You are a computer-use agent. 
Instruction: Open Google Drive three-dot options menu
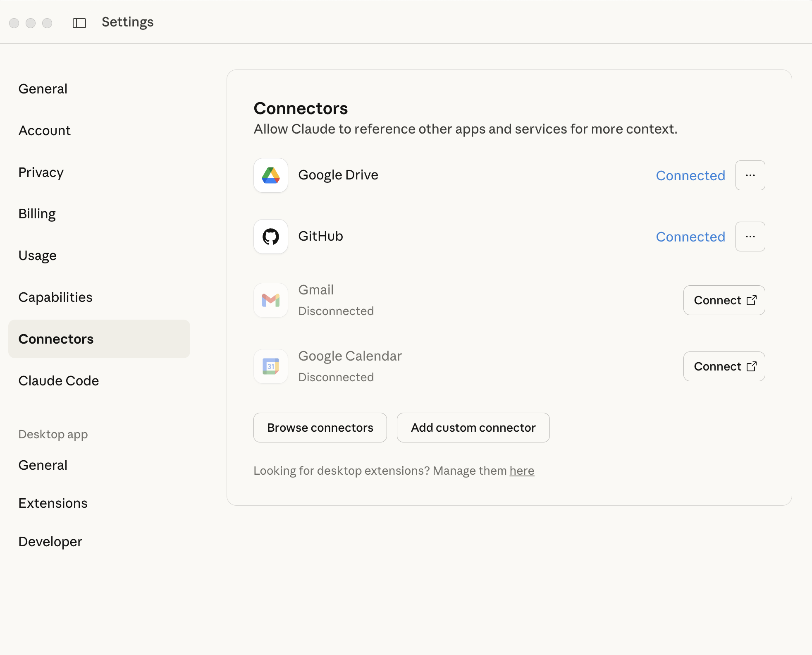click(750, 175)
